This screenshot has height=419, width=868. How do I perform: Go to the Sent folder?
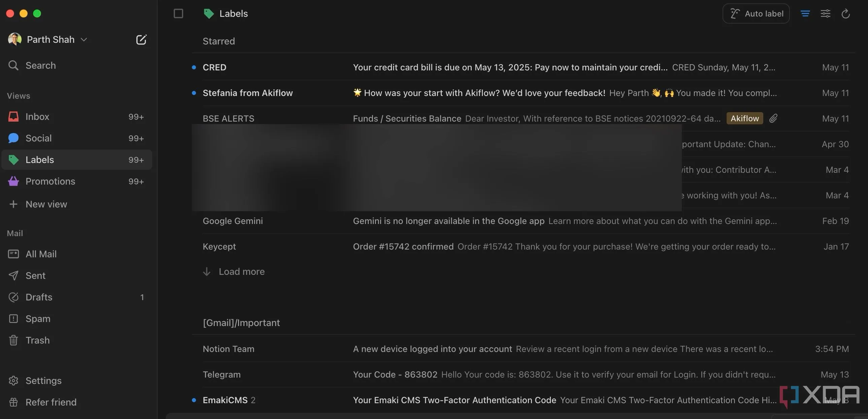(x=77, y=276)
